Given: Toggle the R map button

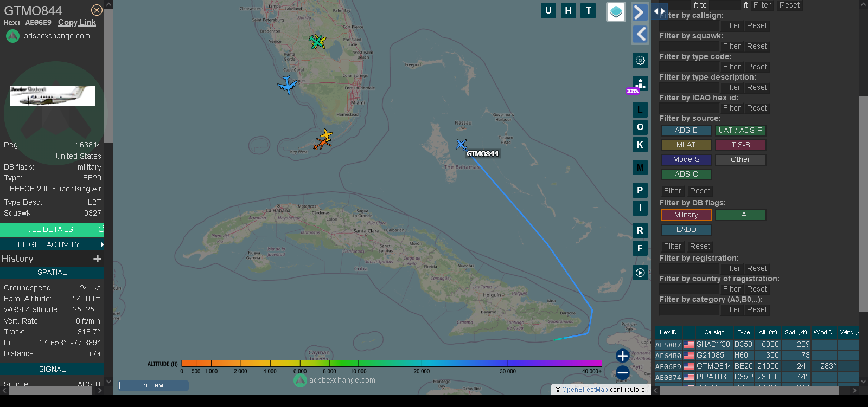Looking at the screenshot, I should (x=640, y=230).
